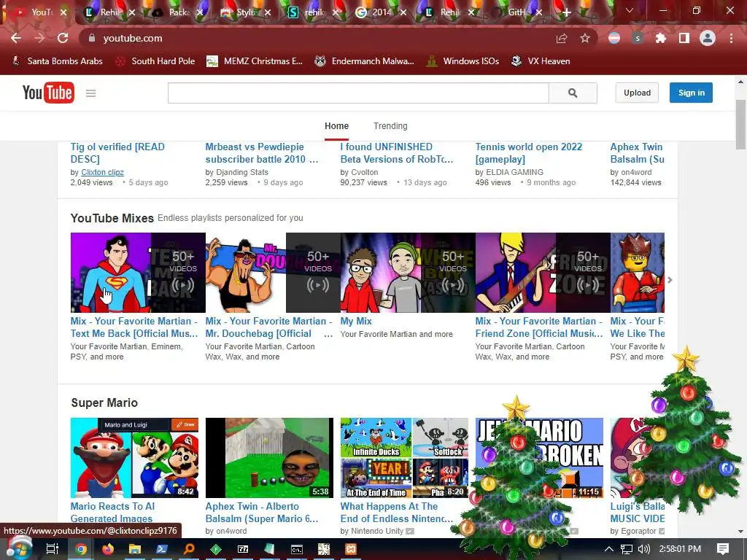
Task: Click the YouTube search input field
Action: pos(358,93)
